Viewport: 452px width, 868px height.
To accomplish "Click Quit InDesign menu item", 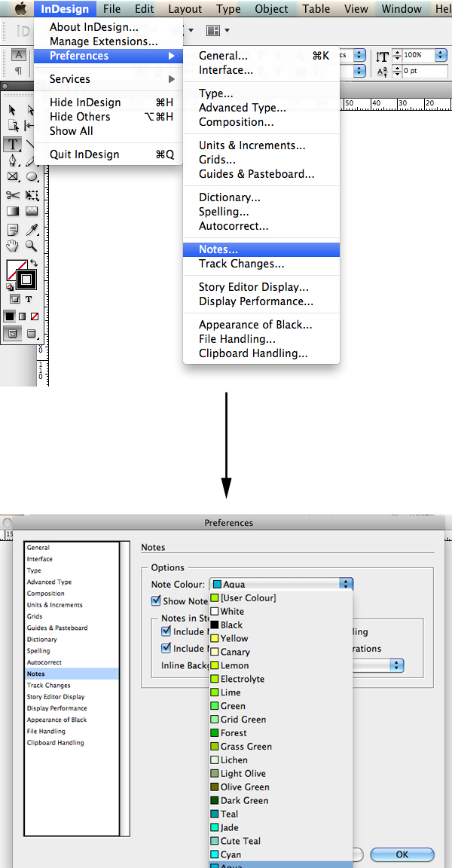I will pos(108,154).
